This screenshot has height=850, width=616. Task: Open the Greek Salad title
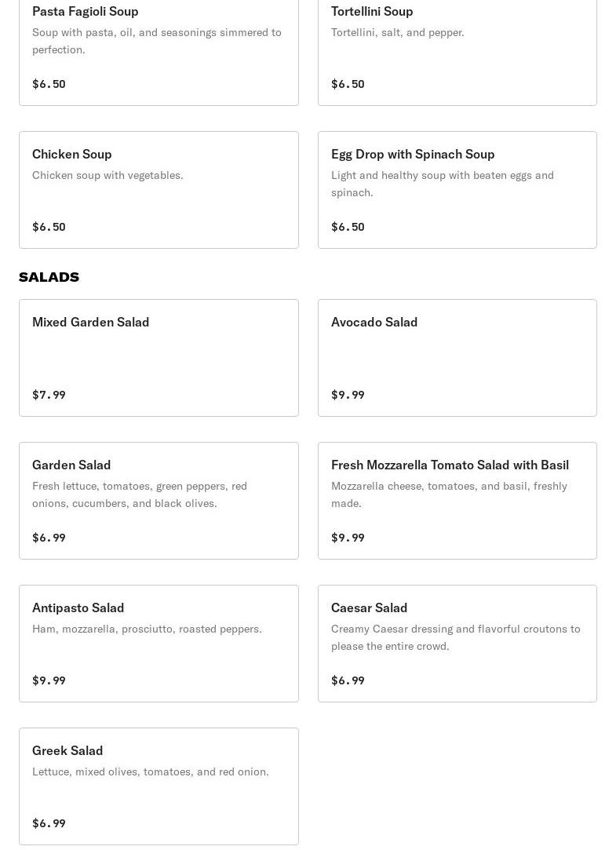[x=67, y=750]
